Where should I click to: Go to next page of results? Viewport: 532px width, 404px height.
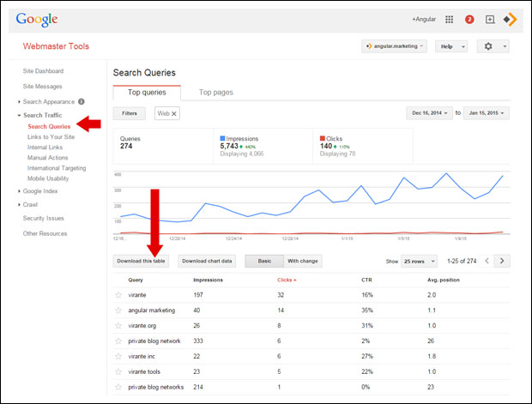[x=502, y=261]
